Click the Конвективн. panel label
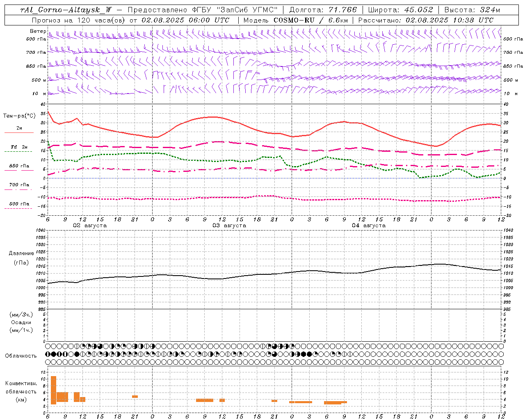Screen dimensions: 525x420 tap(21, 383)
